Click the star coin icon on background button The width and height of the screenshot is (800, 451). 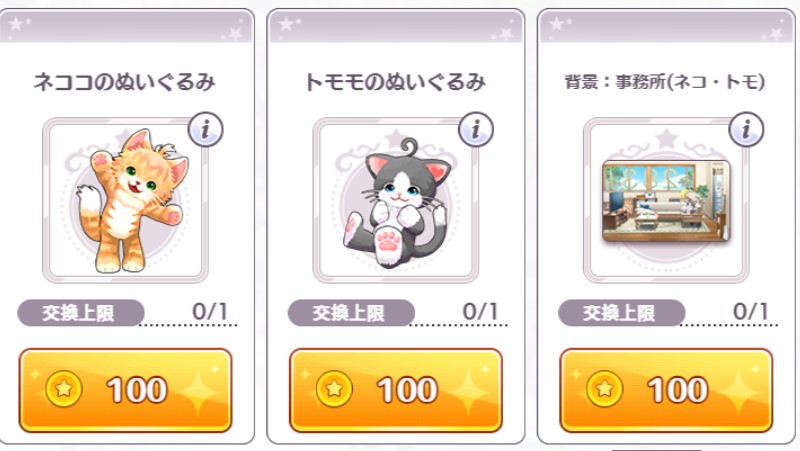click(605, 389)
